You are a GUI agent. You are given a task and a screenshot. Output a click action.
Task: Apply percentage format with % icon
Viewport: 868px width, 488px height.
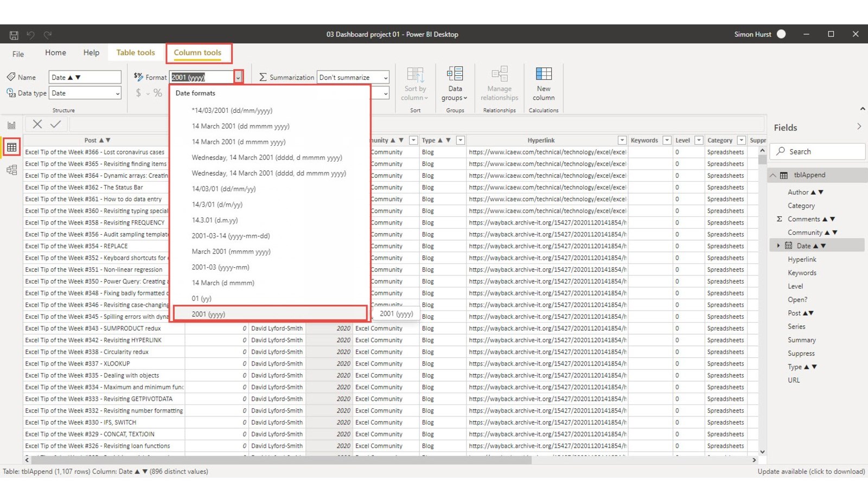[157, 93]
